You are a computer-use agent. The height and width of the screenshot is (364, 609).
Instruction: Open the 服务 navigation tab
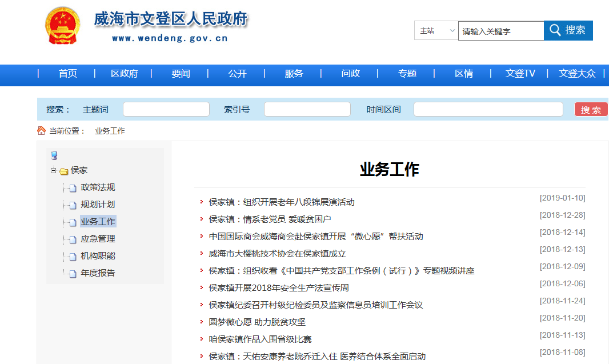[294, 74]
